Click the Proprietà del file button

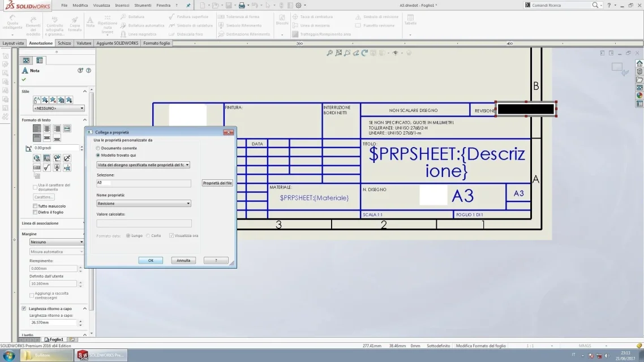point(217,183)
